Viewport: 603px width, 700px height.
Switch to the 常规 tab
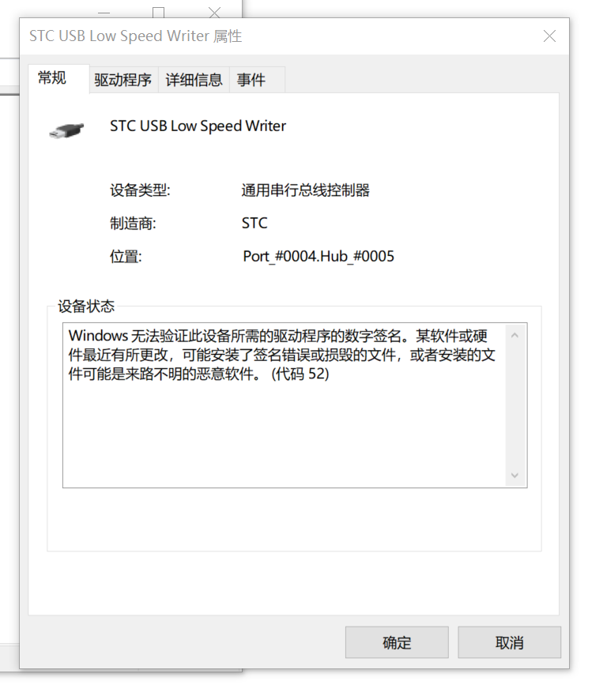58,78
